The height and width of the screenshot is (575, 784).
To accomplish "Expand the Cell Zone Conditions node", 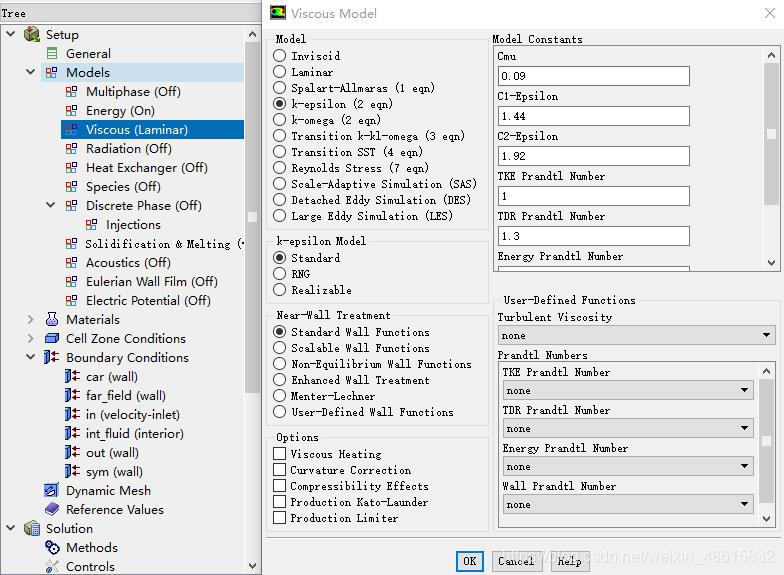I will [30, 338].
